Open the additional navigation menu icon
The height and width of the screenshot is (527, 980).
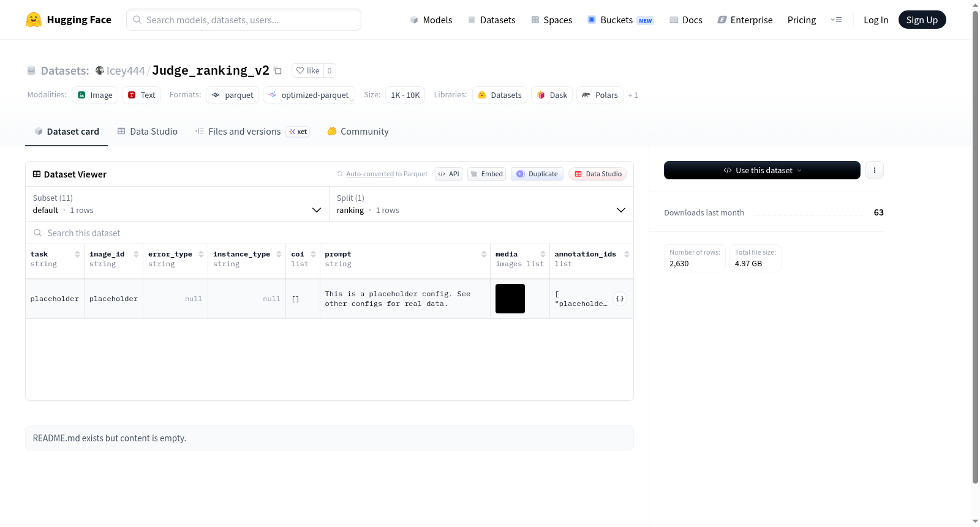(836, 20)
